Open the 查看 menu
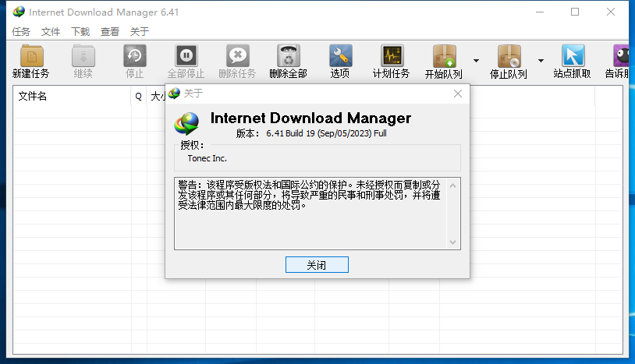This screenshot has width=635, height=364. click(110, 31)
